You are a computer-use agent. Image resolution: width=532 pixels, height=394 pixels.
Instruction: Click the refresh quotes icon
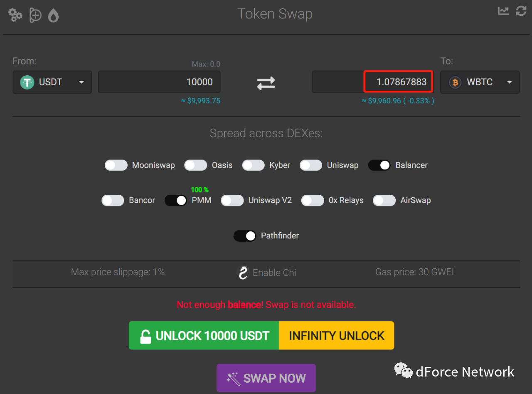521,11
